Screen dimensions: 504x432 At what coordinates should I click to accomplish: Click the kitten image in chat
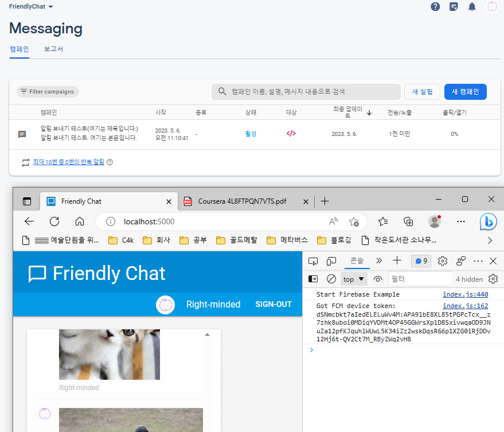[x=110, y=354]
